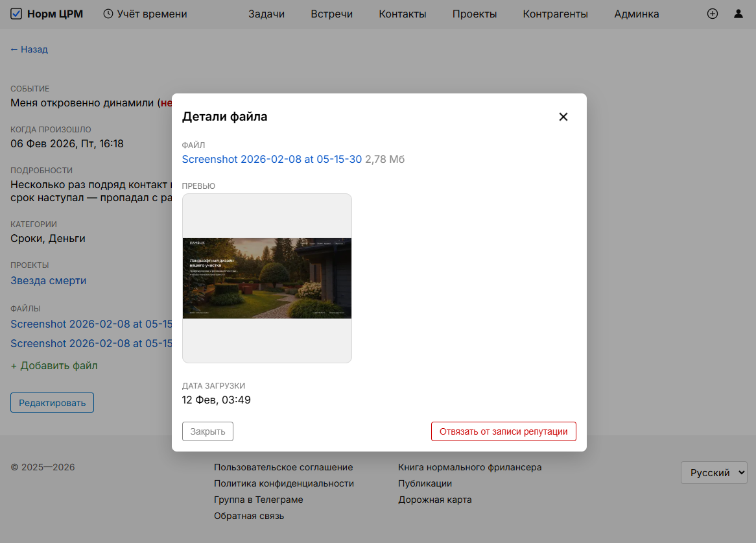The image size is (756, 543).
Task: Go back via ← Назад link
Action: pyautogui.click(x=29, y=49)
